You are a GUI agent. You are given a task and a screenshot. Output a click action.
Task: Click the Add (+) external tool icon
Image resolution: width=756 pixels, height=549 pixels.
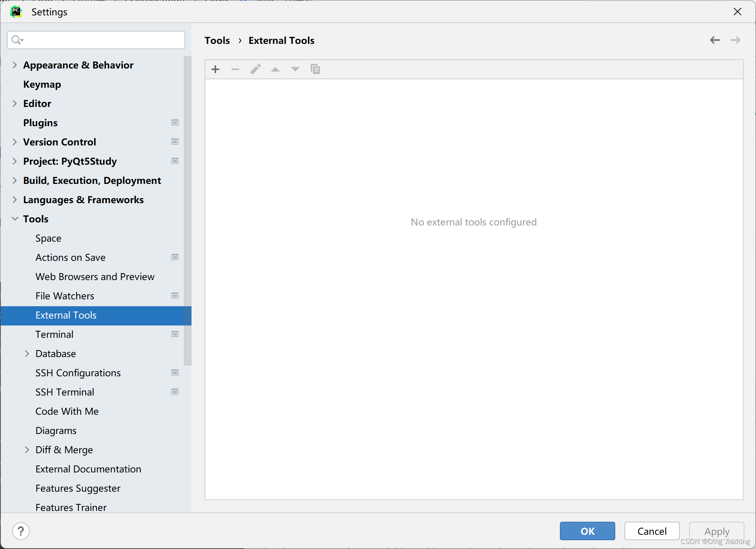pos(215,69)
